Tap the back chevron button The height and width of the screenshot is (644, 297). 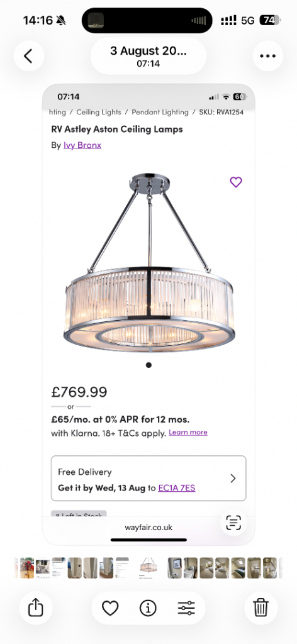pos(28,56)
